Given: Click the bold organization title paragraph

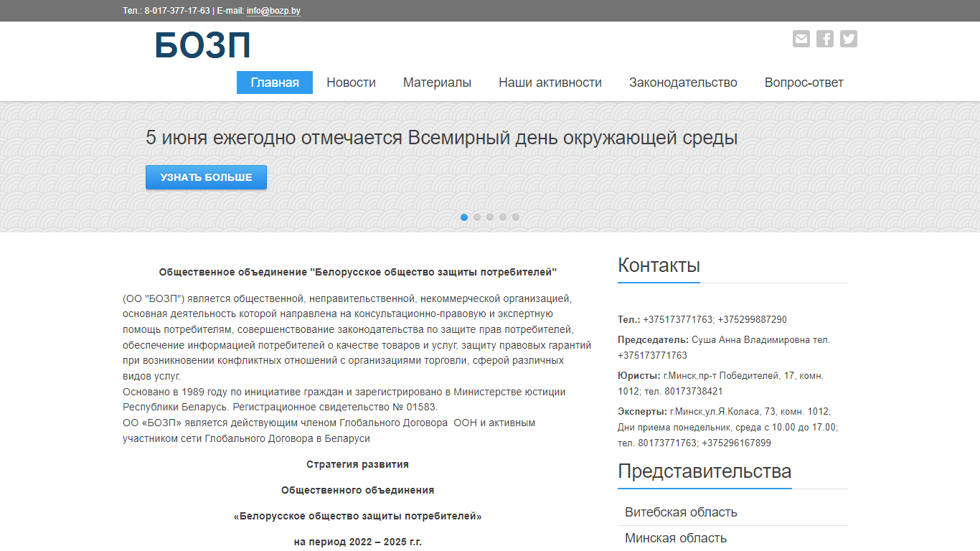Looking at the screenshot, I should click(x=357, y=273).
